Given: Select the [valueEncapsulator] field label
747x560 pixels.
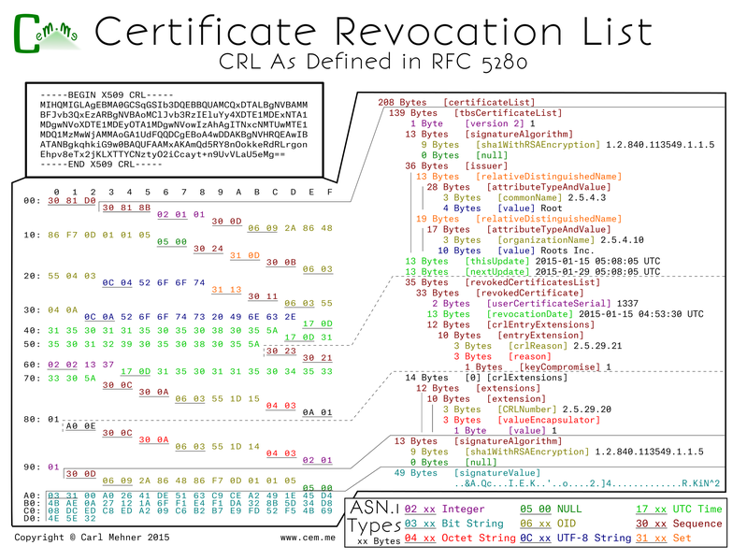Looking at the screenshot, I should point(549,420).
